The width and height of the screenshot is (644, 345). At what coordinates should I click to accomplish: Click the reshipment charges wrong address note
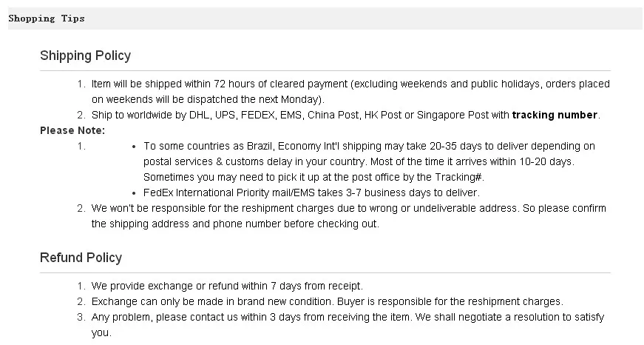tap(349, 216)
